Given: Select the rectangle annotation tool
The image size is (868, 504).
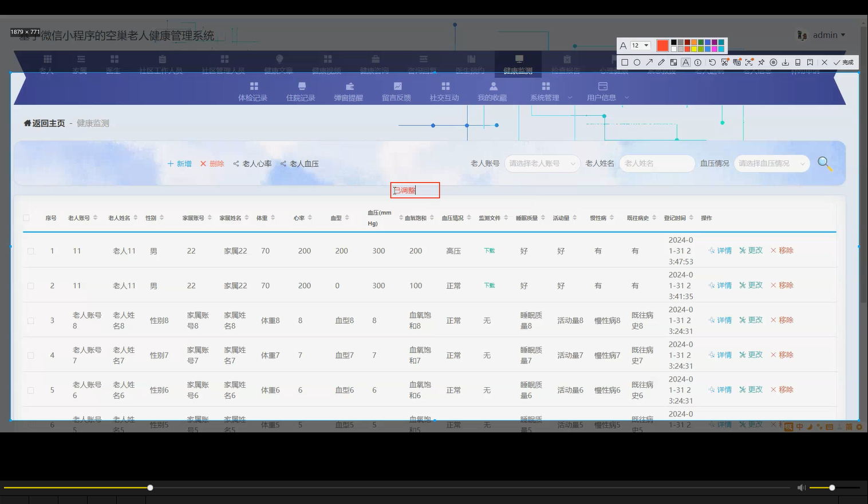Looking at the screenshot, I should click(x=625, y=62).
